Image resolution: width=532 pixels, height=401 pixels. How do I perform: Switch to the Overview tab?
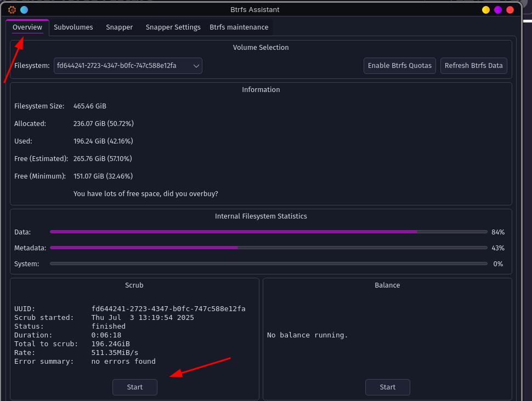point(27,27)
